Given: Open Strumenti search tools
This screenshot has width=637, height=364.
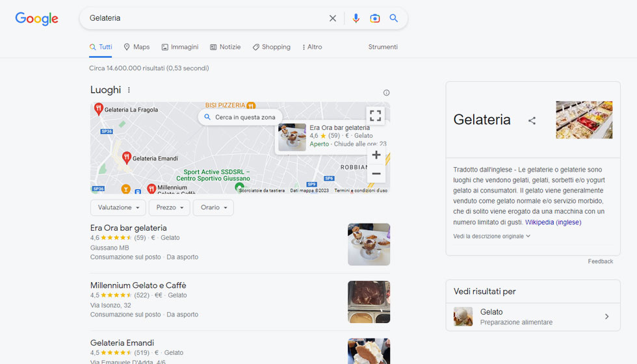Looking at the screenshot, I should coord(383,47).
